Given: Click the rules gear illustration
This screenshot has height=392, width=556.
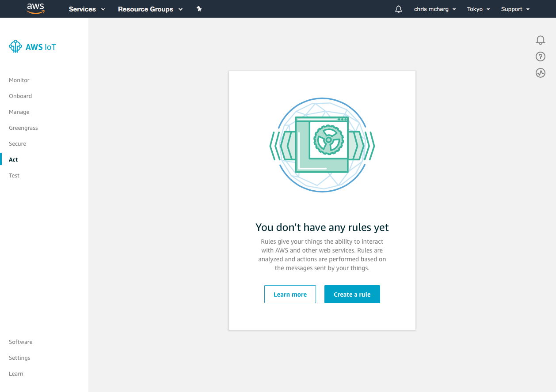Looking at the screenshot, I should [322, 145].
